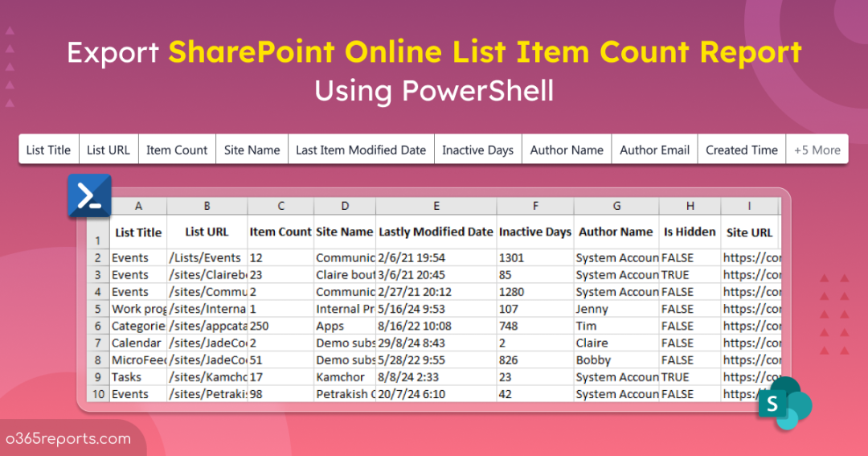Click the Created Time label
The height and width of the screenshot is (456, 868).
pos(741,150)
